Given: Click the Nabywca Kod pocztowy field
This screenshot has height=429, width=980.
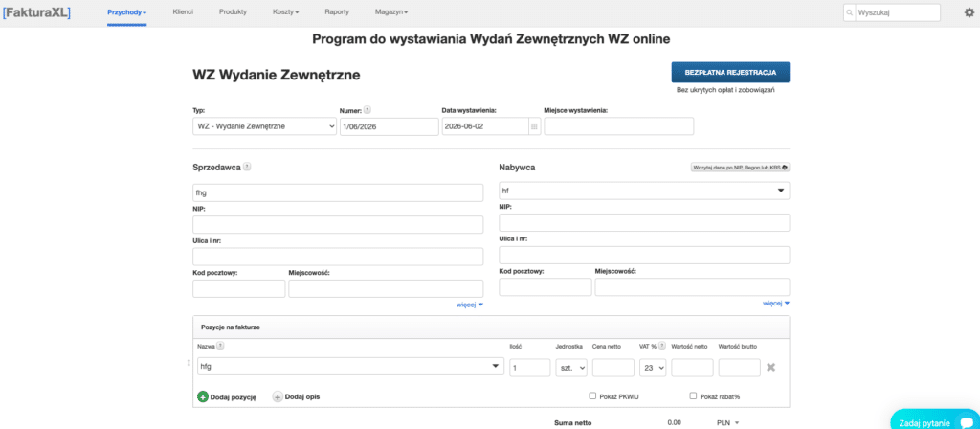Looking at the screenshot, I should 546,287.
